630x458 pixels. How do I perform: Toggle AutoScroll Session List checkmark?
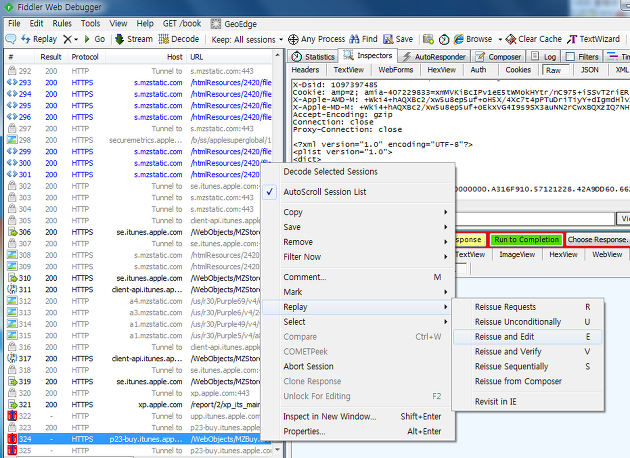270,192
